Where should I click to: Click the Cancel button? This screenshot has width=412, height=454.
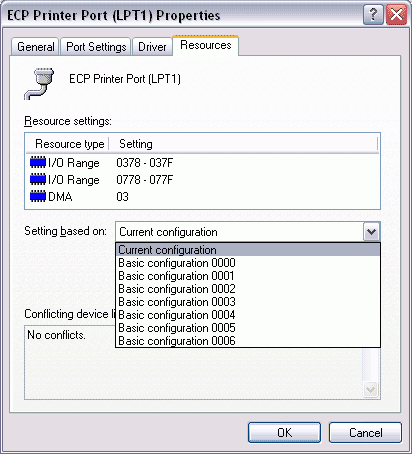pos(365,433)
